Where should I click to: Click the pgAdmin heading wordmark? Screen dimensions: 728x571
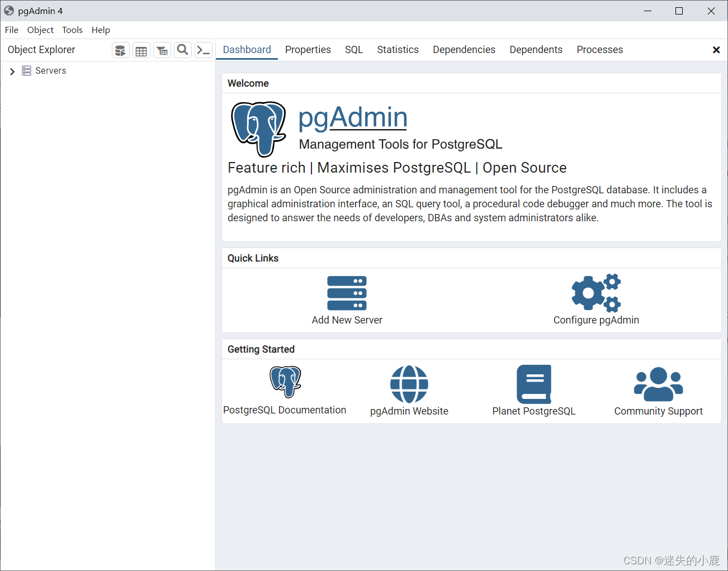[x=353, y=118]
